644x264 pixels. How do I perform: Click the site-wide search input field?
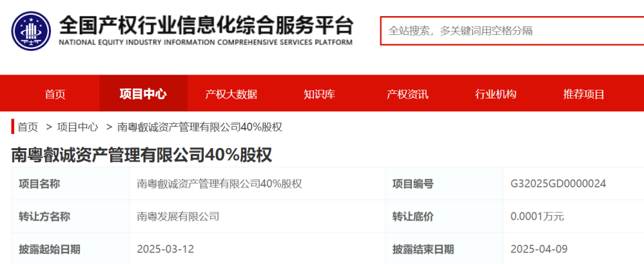(512, 31)
